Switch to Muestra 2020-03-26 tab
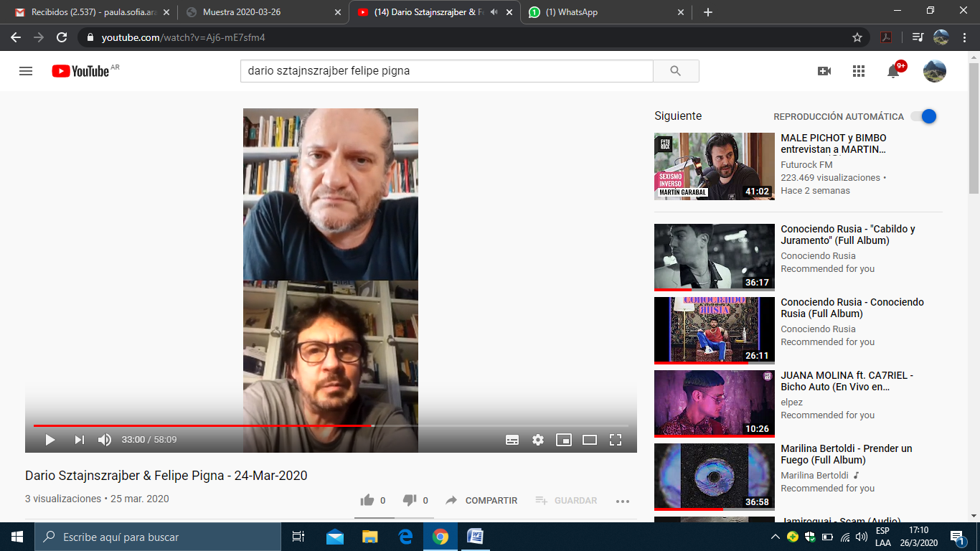This screenshot has width=980, height=551. coord(262,12)
